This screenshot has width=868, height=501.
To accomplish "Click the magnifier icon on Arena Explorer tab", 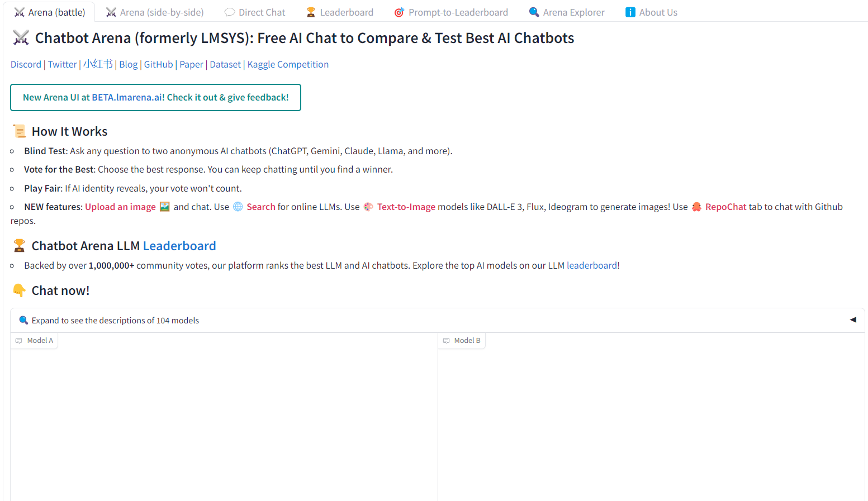I will pos(534,12).
